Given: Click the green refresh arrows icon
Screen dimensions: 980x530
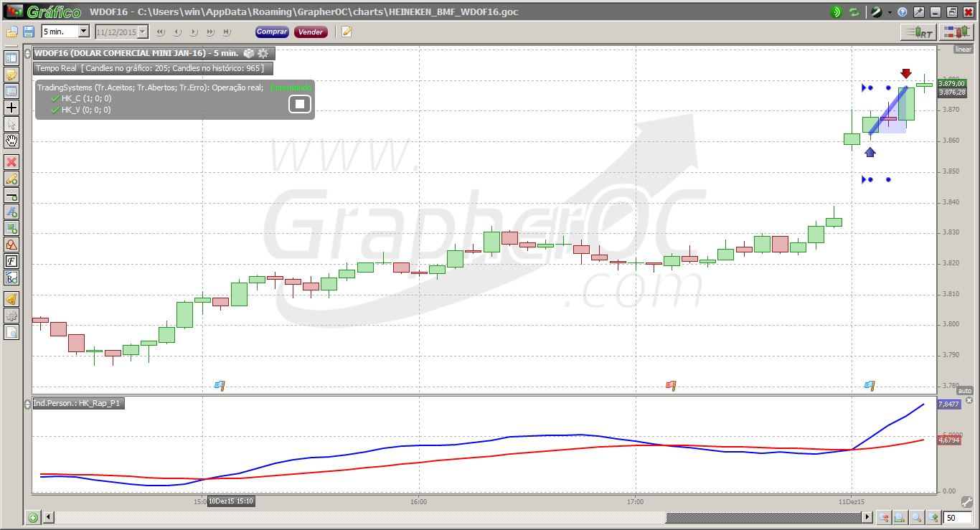Looking at the screenshot, I should pos(854,12).
